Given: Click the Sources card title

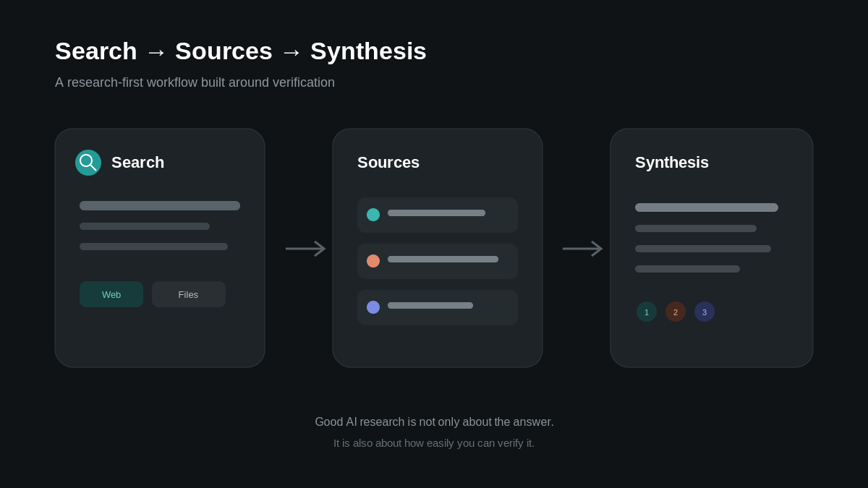Looking at the screenshot, I should 388,163.
